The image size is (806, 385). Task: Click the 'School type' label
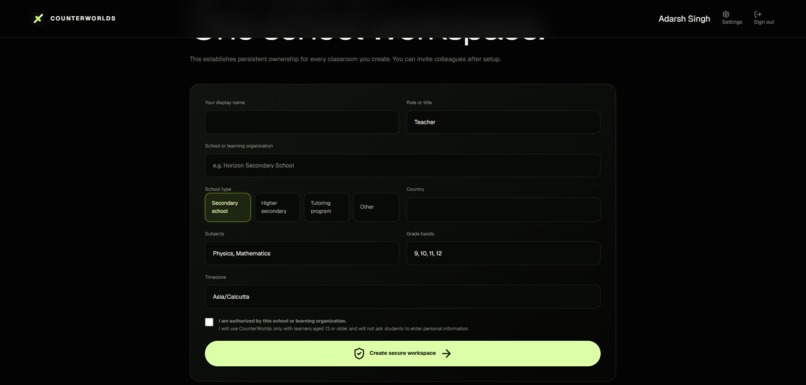click(218, 189)
